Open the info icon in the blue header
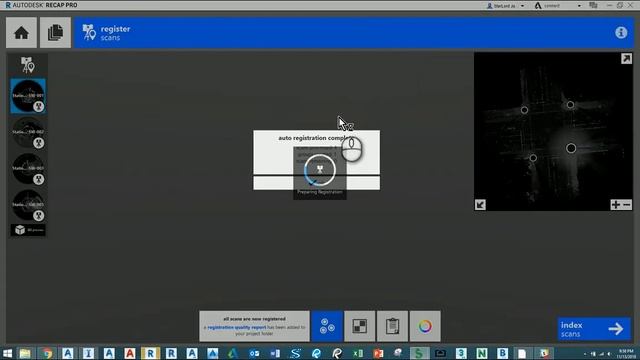 [x=621, y=33]
